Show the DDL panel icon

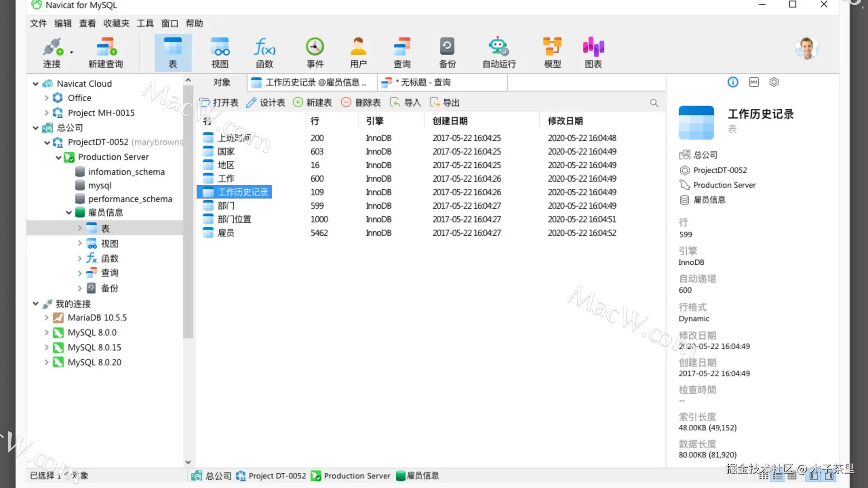[754, 82]
